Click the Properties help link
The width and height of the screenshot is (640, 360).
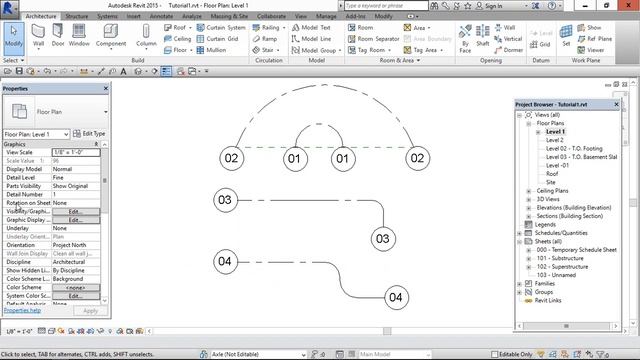click(x=22, y=311)
